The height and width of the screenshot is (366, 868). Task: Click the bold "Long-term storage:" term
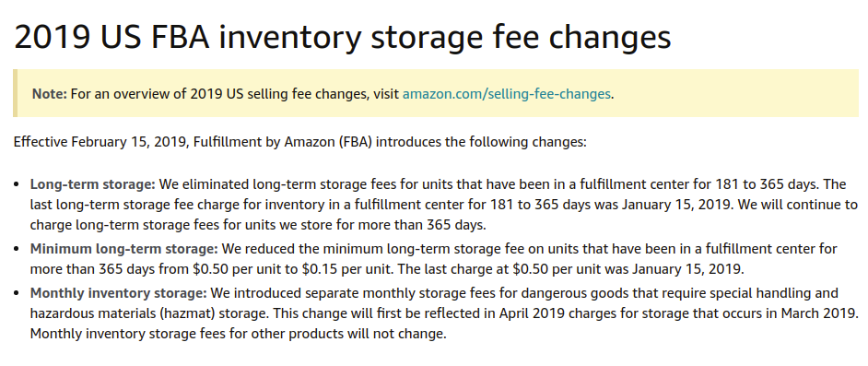[93, 183]
